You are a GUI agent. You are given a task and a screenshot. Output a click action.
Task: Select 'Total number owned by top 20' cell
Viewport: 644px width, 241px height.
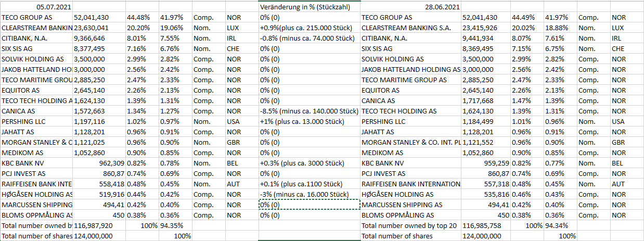click(410, 225)
